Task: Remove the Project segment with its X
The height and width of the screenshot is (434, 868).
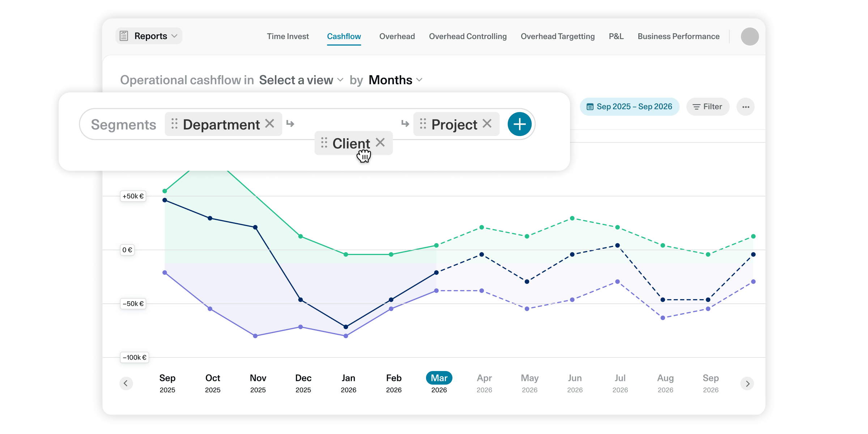Action: coord(487,124)
